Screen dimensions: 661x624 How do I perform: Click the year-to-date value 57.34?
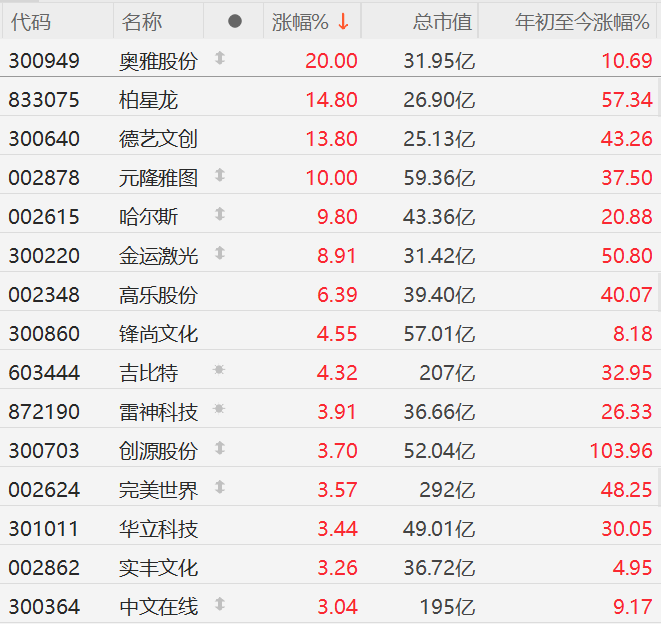click(627, 100)
